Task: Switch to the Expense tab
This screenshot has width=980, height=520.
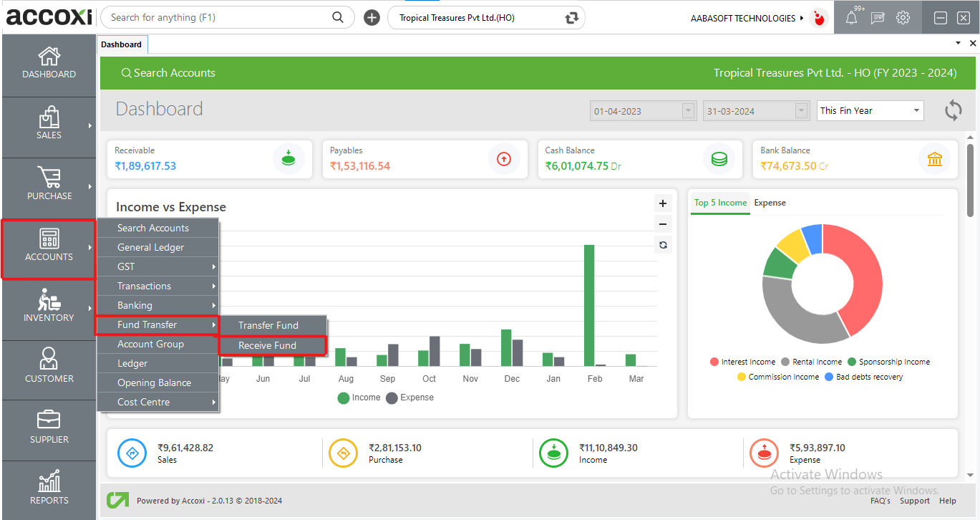Action: 770,203
